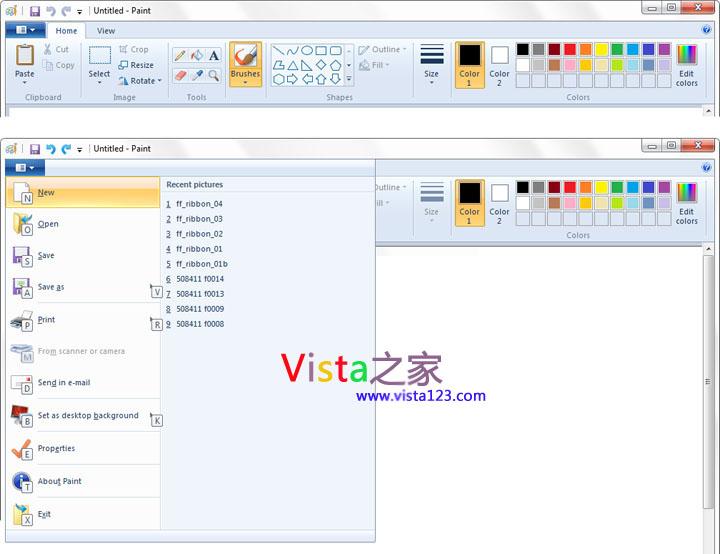The height and width of the screenshot is (554, 720).
Task: Select the Magnifier tool
Action: coord(214,75)
